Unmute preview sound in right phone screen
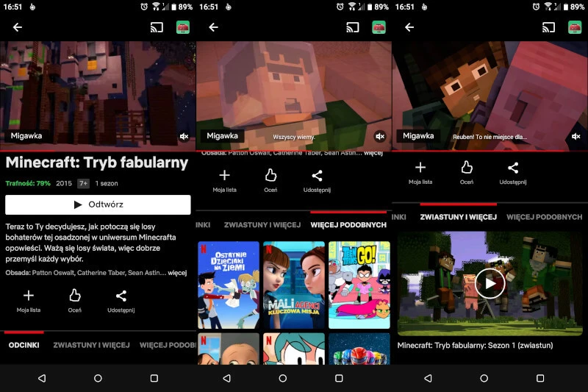 pyautogui.click(x=576, y=136)
